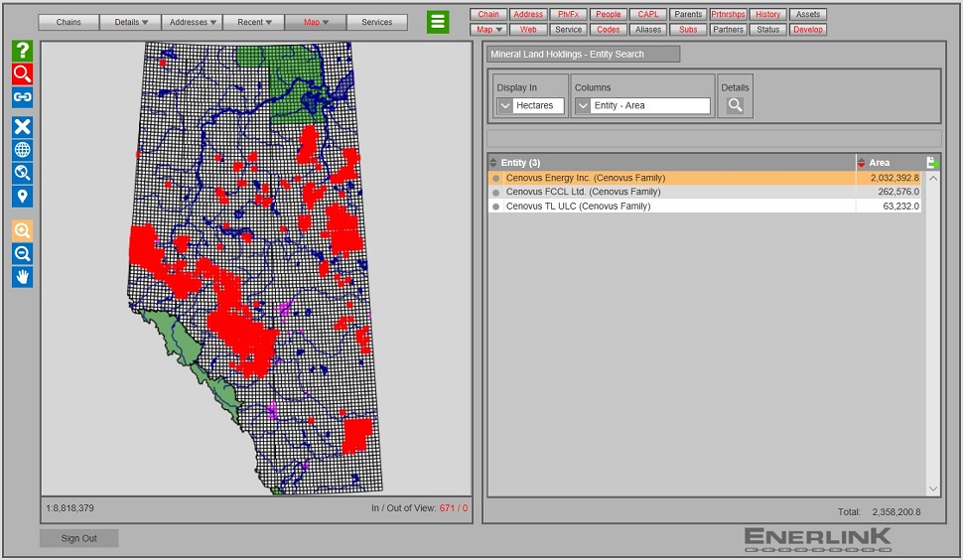This screenshot has height=560, width=963.
Task: Switch to the People tab
Action: pos(608,14)
